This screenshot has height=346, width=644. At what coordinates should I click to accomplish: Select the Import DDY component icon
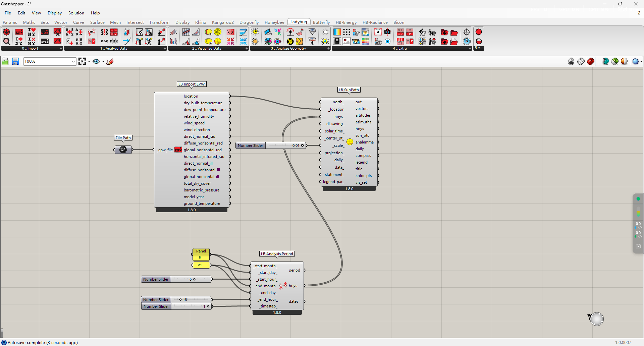click(45, 32)
